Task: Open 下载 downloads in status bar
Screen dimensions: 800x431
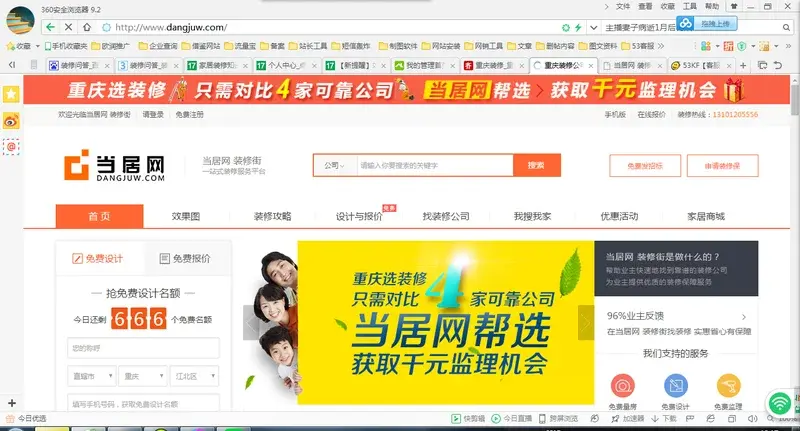Action: [664, 419]
